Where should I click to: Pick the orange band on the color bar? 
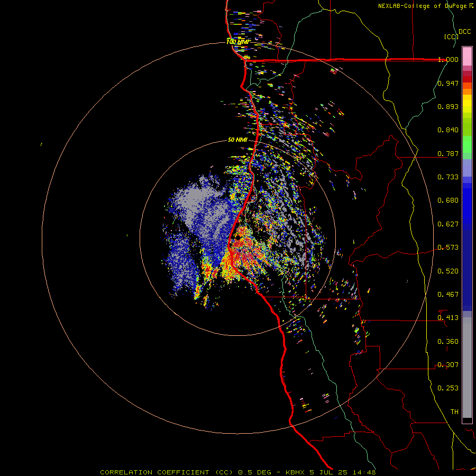467,91
